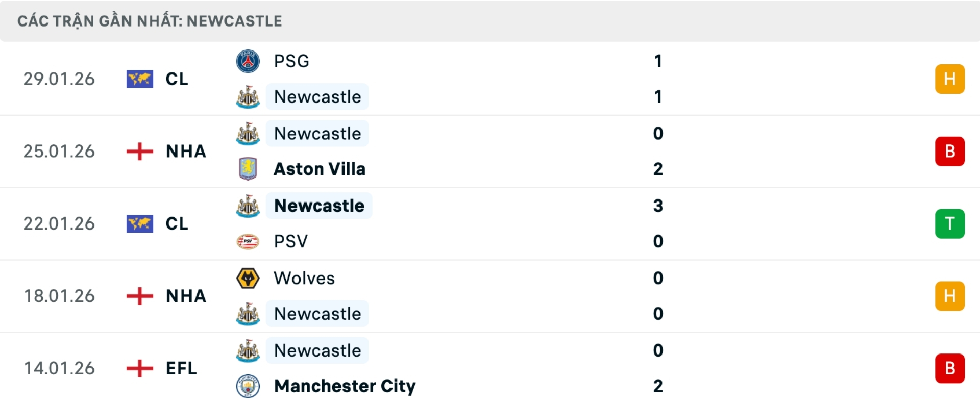
Task: Select the Newcastle badge next to PSG
Action: click(x=248, y=97)
